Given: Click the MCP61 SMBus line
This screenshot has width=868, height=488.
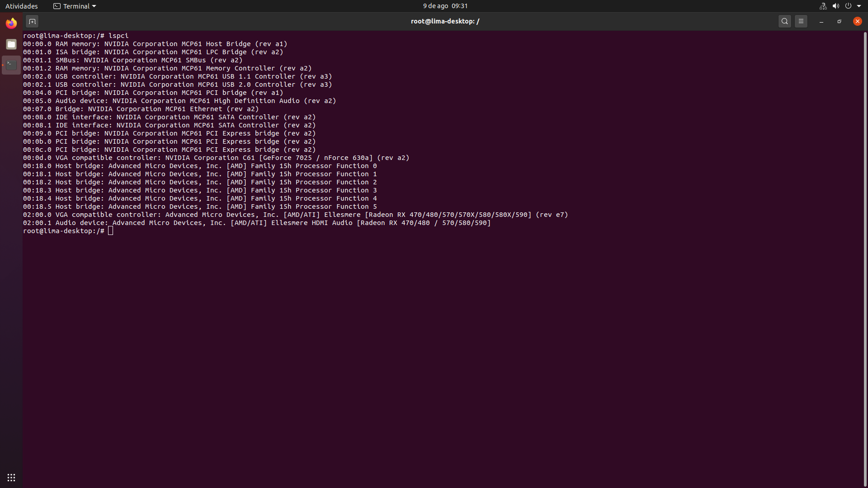Looking at the screenshot, I should tap(133, 60).
